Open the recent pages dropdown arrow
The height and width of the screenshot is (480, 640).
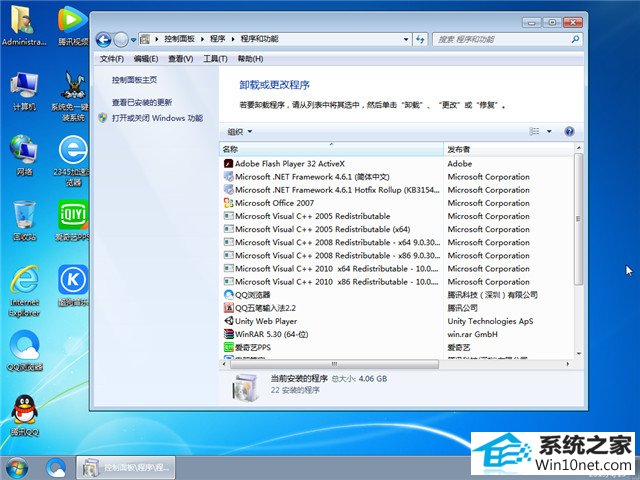click(x=133, y=40)
